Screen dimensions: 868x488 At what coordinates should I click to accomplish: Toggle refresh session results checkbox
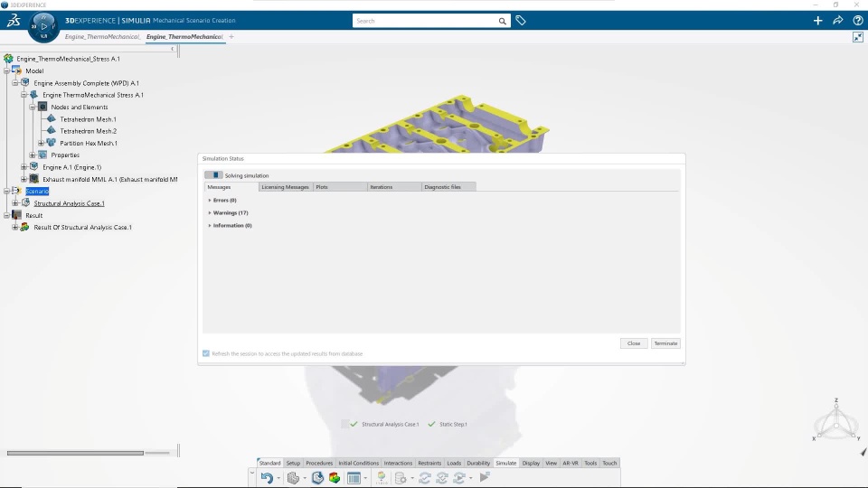click(206, 353)
